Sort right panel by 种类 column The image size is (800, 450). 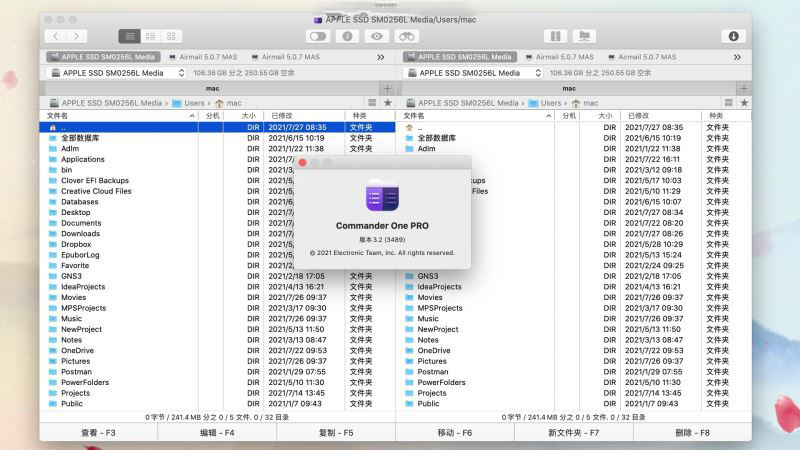(726, 116)
